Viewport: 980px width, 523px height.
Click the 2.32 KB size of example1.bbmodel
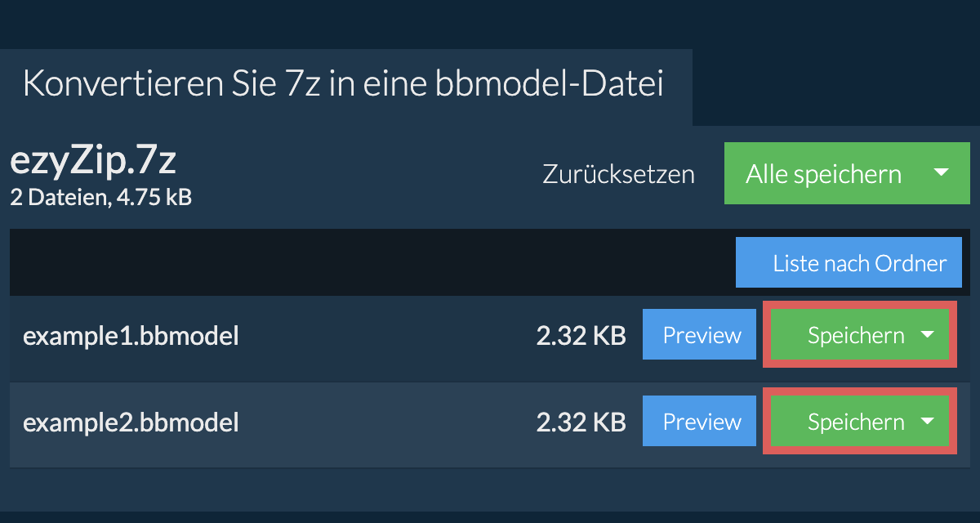click(581, 336)
